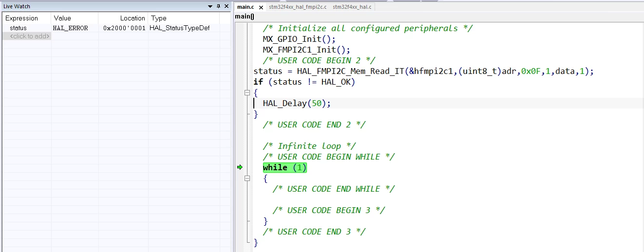Click the green current-execution arrow in the margin
Screen dimensions: 644x252
pyautogui.click(x=240, y=167)
